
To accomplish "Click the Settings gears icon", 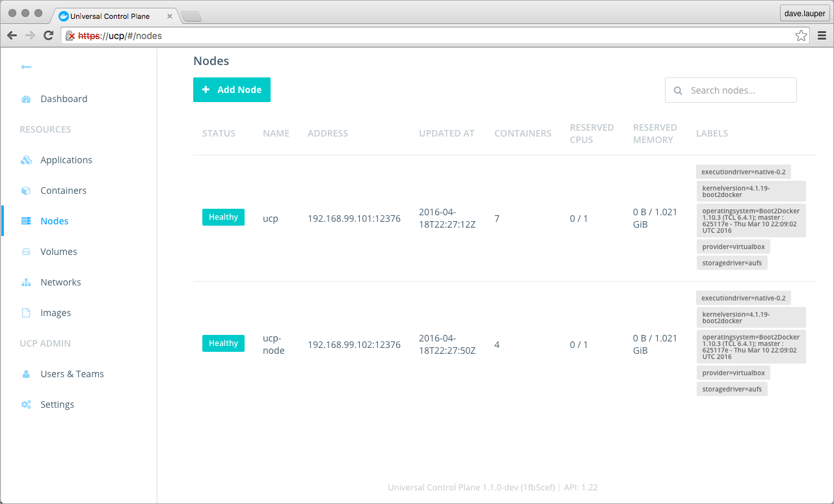I will click(x=26, y=405).
